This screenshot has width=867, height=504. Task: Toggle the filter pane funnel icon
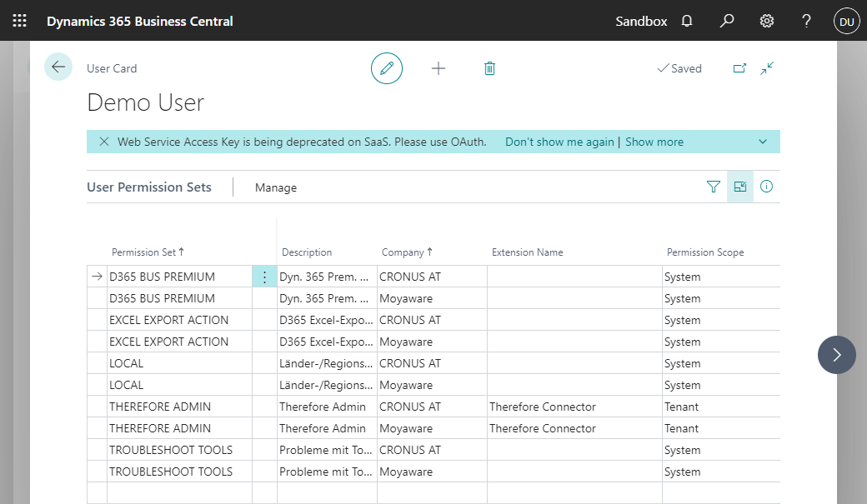coord(713,187)
